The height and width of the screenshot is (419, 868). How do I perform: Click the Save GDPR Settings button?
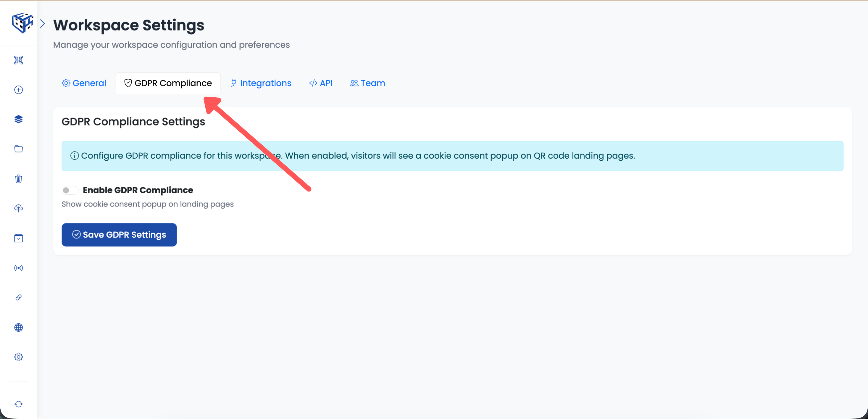pyautogui.click(x=119, y=235)
